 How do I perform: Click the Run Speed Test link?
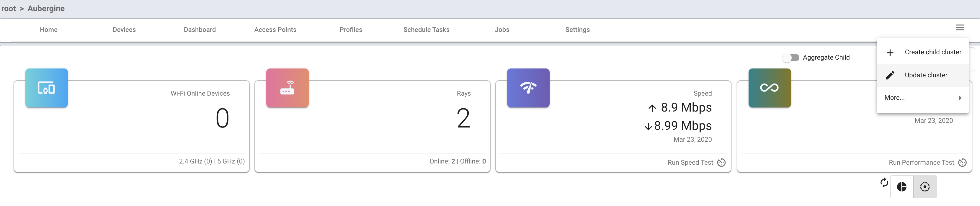click(690, 163)
